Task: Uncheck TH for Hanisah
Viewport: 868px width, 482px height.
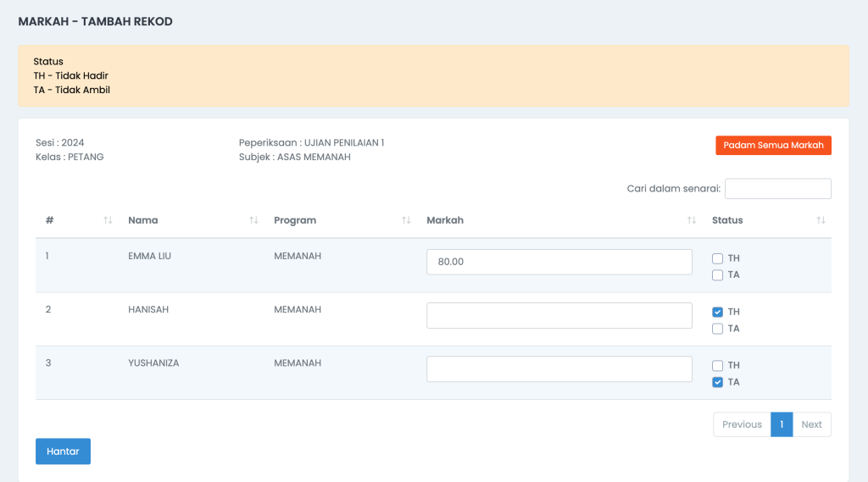Action: click(x=717, y=312)
